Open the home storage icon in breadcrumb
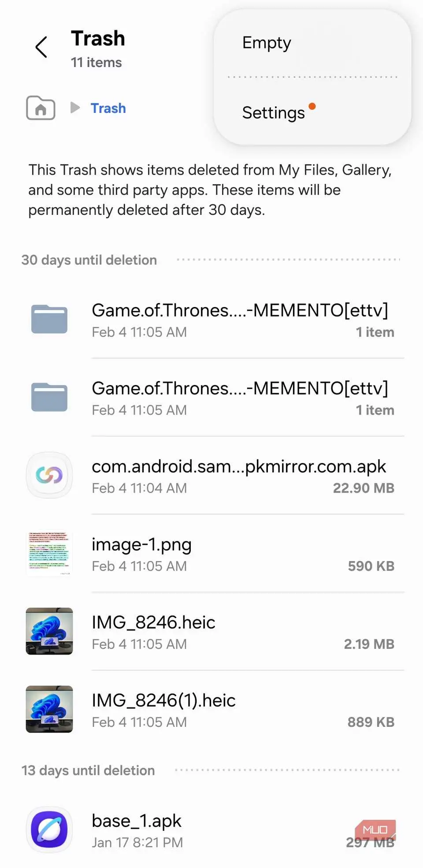 pyautogui.click(x=41, y=108)
